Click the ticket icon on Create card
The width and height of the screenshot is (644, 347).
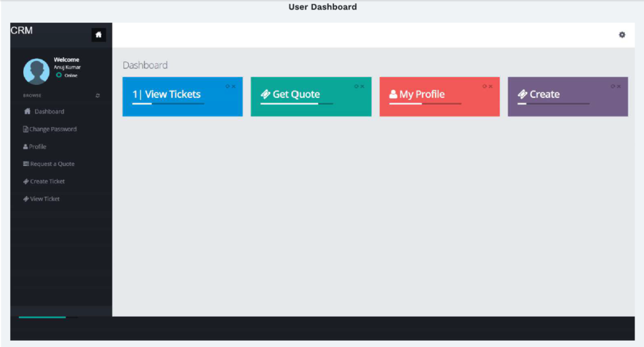pos(523,94)
